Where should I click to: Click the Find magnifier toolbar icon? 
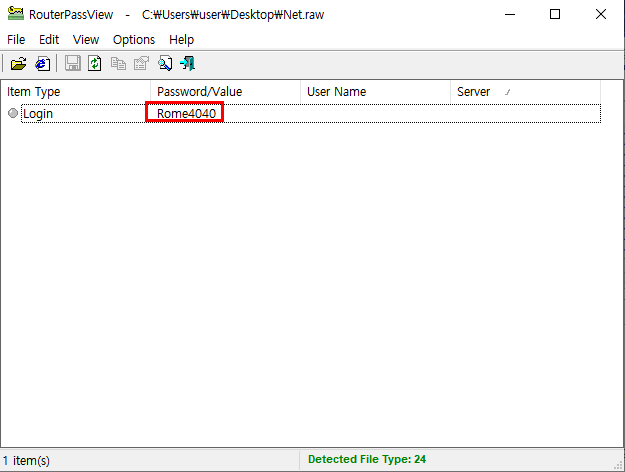165,64
